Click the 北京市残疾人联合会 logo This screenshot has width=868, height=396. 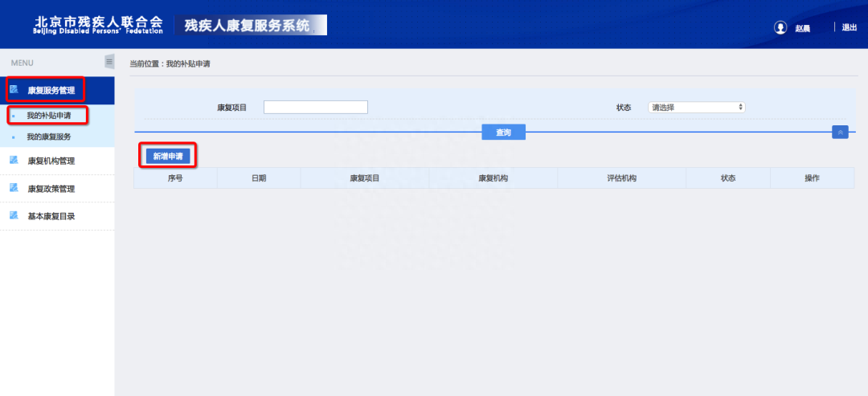[99, 25]
